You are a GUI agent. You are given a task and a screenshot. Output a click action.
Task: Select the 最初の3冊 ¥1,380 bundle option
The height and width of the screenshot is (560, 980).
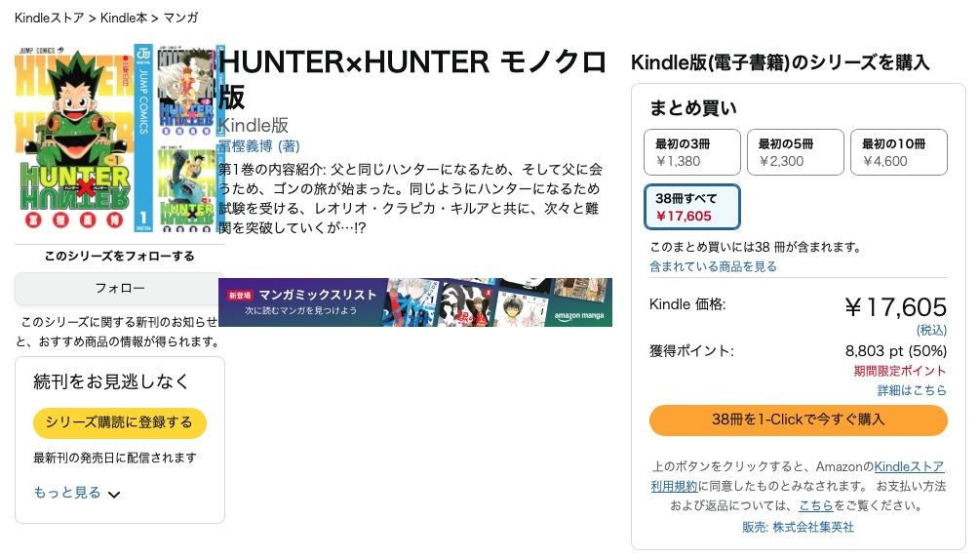point(692,152)
